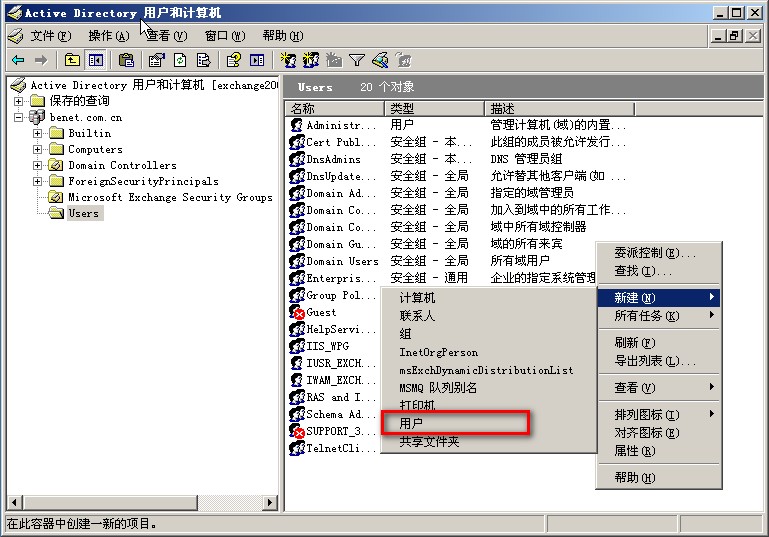Image resolution: width=769 pixels, height=537 pixels.
Task: Expand the Computers container
Action: pos(37,149)
